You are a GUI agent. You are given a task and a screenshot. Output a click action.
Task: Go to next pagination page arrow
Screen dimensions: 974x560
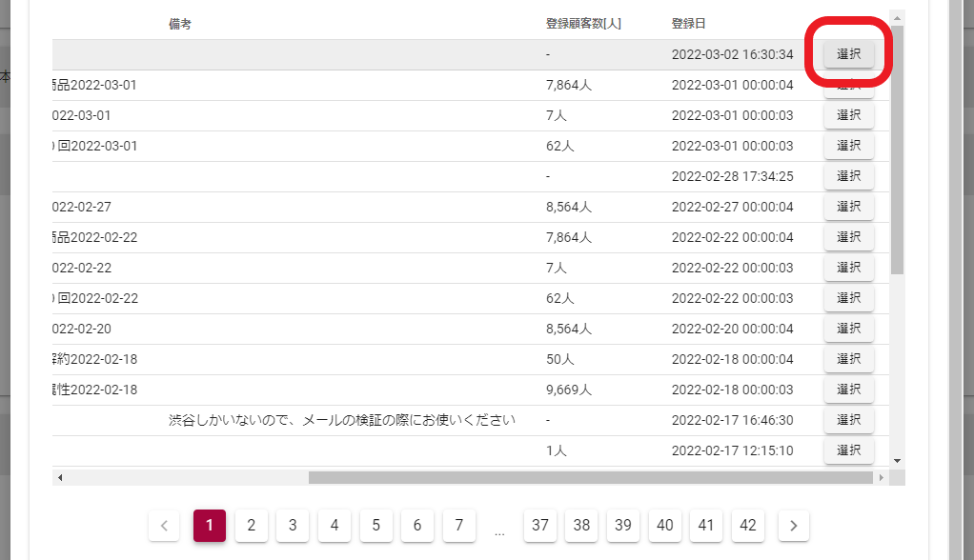coord(793,525)
